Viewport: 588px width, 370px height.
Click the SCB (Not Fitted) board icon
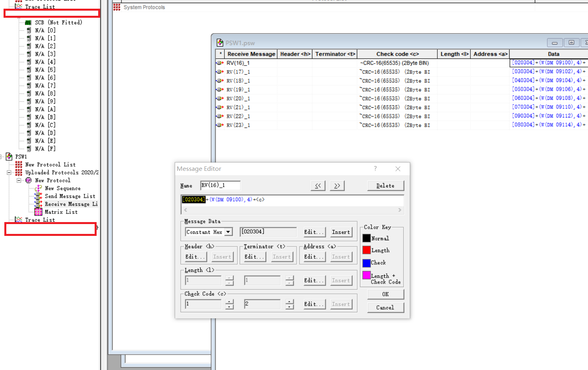click(28, 22)
